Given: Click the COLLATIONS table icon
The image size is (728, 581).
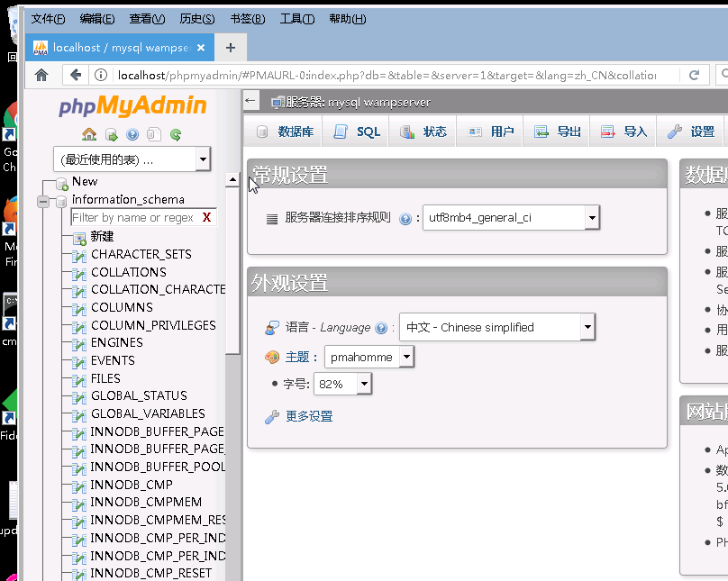Looking at the screenshot, I should point(79,274).
